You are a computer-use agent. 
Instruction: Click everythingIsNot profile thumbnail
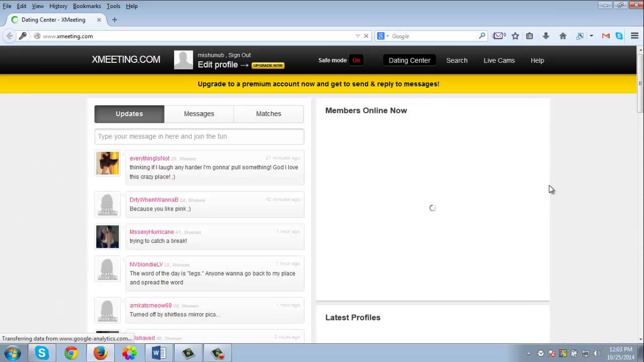click(108, 163)
